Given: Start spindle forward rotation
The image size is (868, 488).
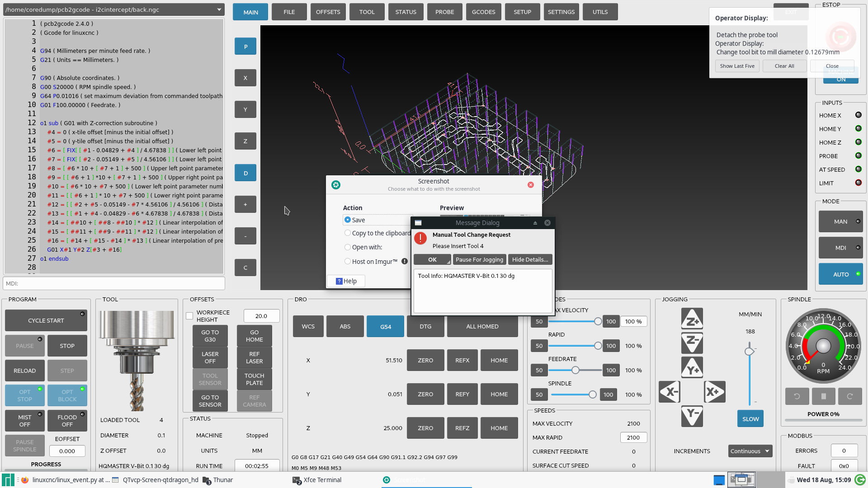Looking at the screenshot, I should click(x=849, y=396).
